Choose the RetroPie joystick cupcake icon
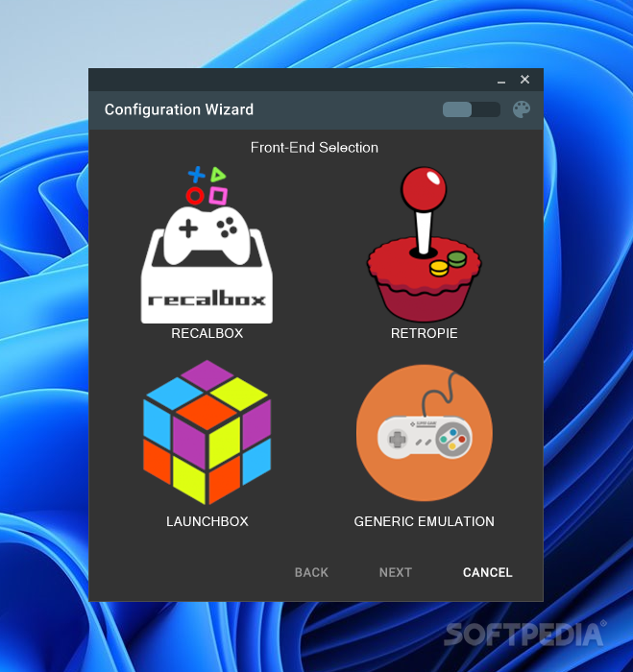This screenshot has height=672, width=633. pos(425,244)
